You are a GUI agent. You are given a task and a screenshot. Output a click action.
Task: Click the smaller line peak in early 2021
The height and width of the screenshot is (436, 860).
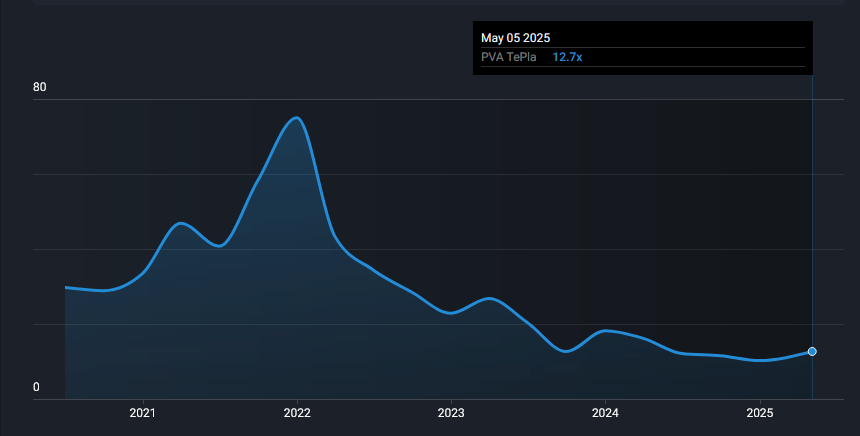pos(180,223)
